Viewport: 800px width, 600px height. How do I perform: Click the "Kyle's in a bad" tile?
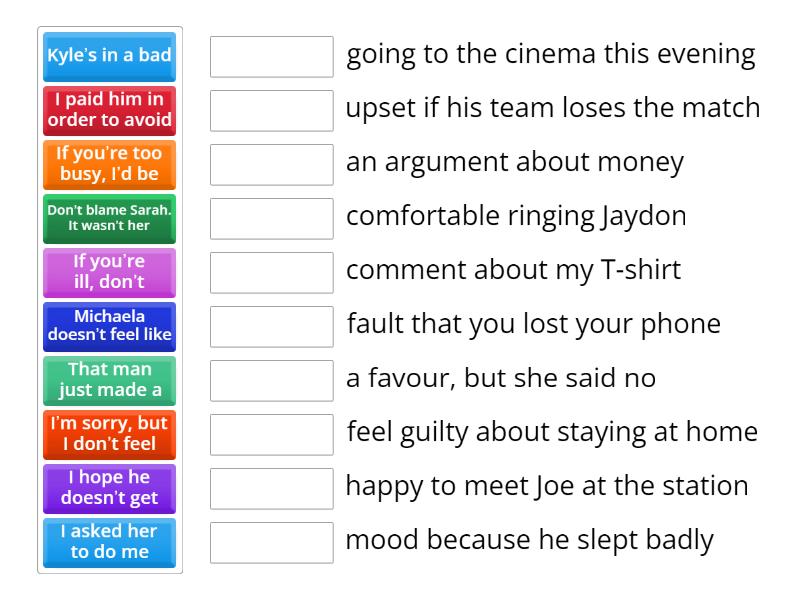pyautogui.click(x=110, y=56)
